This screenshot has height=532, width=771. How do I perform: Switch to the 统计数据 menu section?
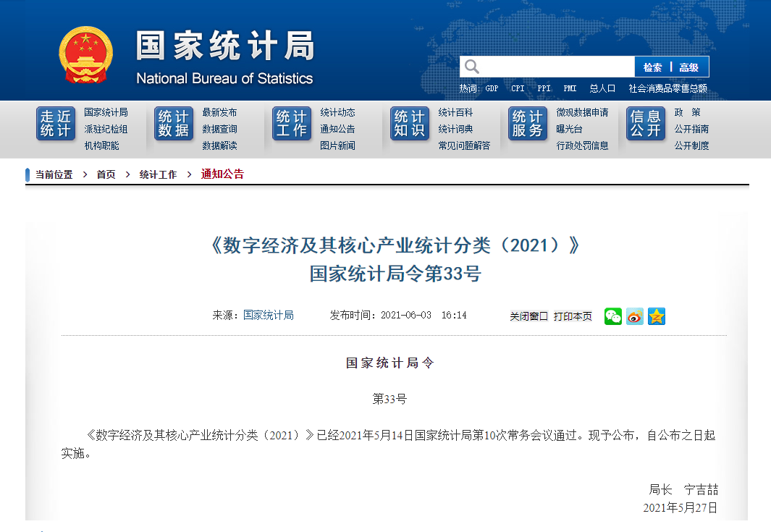173,123
